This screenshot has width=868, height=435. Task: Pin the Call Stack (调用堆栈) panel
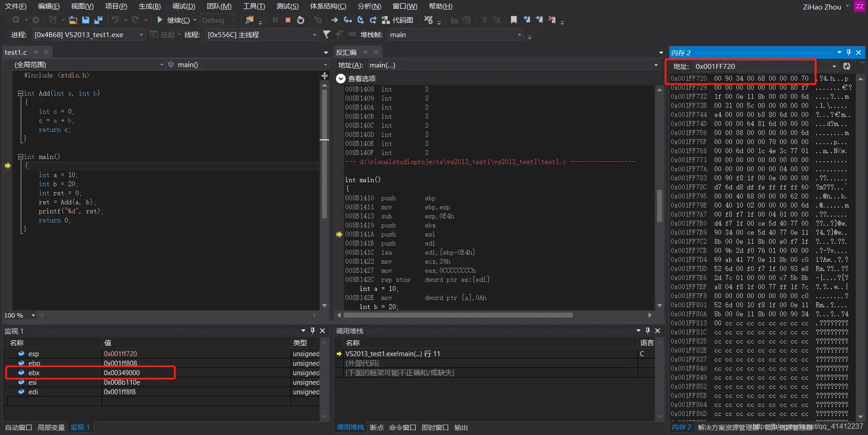(648, 331)
